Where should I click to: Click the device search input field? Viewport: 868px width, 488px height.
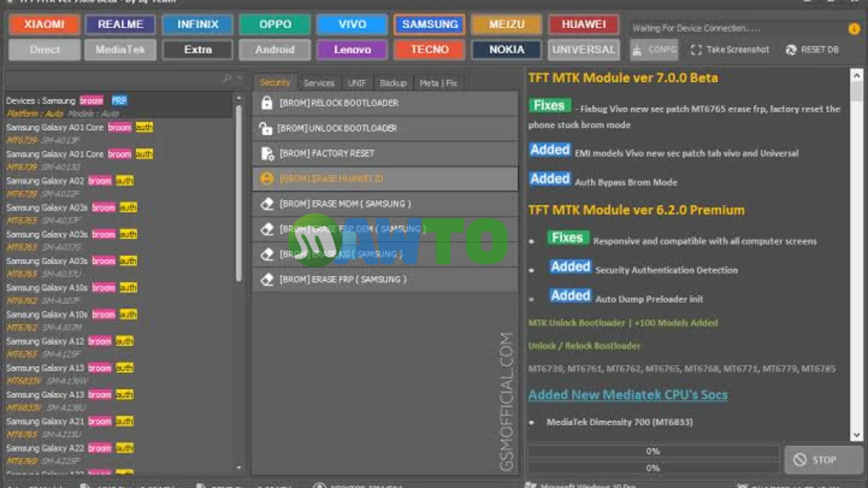click(113, 79)
